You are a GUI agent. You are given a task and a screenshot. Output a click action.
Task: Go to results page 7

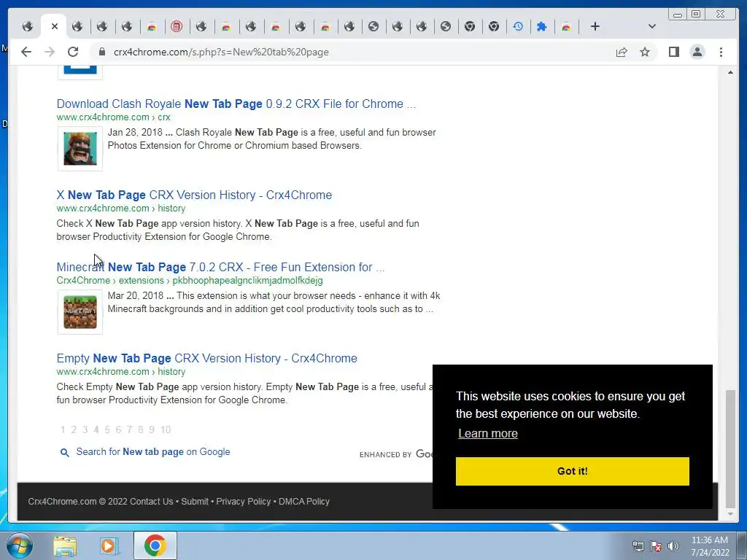(x=129, y=429)
